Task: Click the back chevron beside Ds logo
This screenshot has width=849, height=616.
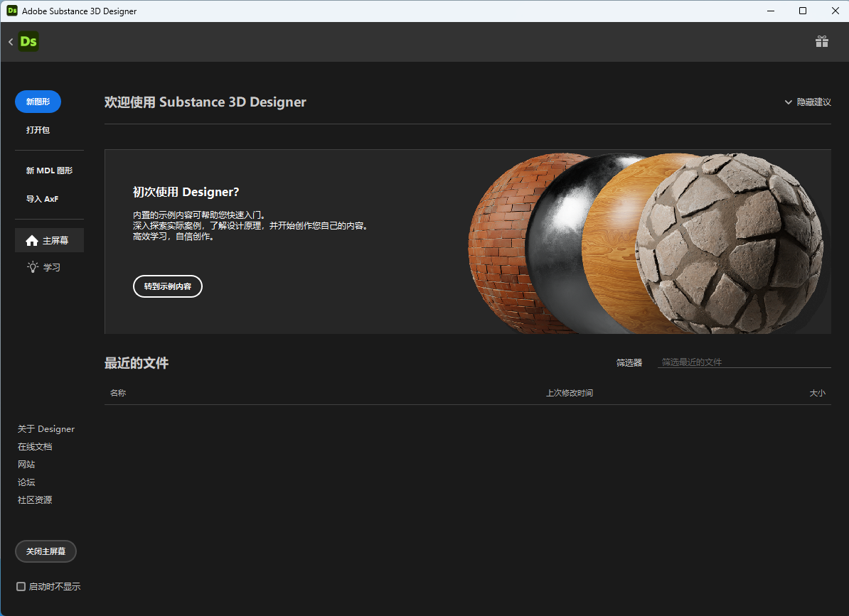Action: [x=11, y=42]
